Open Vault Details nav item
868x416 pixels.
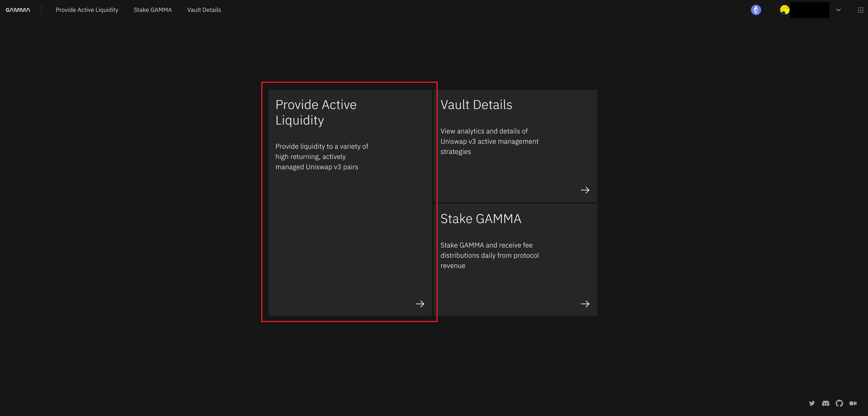[204, 10]
